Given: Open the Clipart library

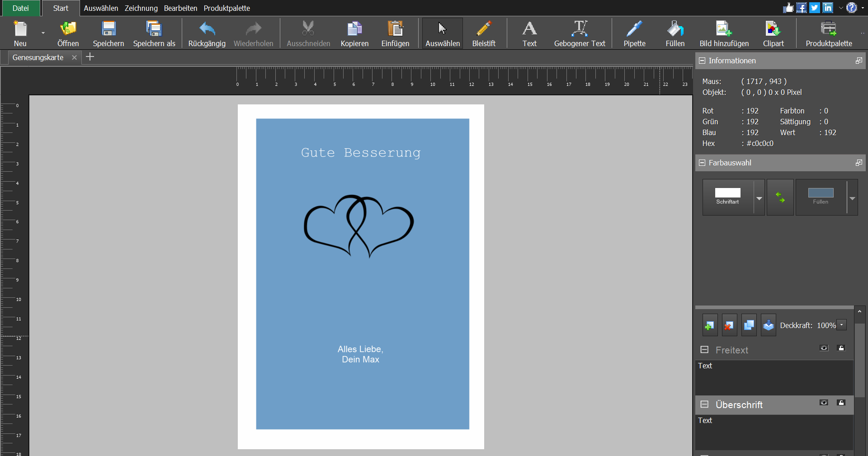Looking at the screenshot, I should tap(773, 33).
